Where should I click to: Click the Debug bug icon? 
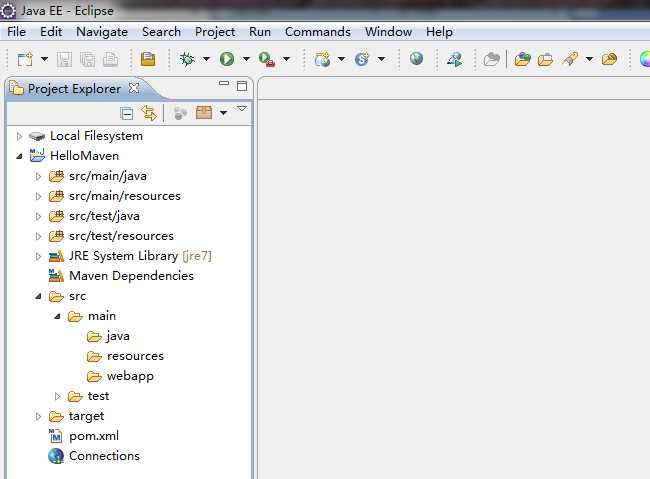click(x=187, y=59)
